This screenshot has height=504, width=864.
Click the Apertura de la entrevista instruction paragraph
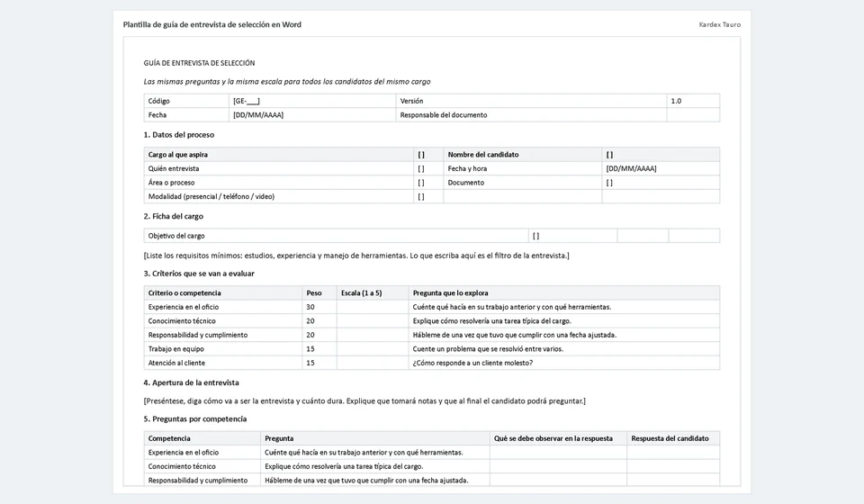tap(364, 401)
